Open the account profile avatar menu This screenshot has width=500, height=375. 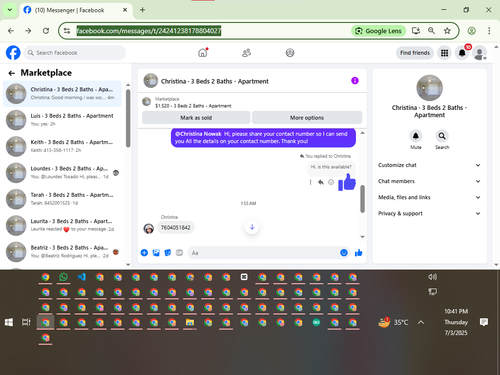(479, 53)
